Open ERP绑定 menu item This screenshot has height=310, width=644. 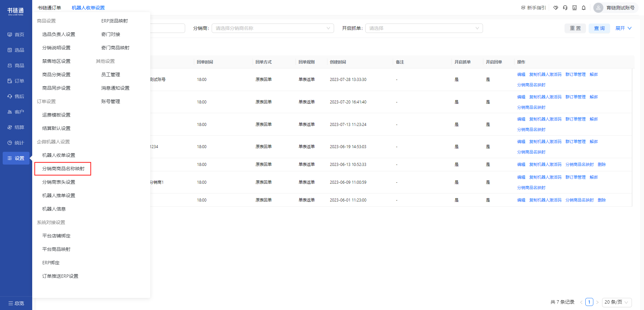click(51, 263)
